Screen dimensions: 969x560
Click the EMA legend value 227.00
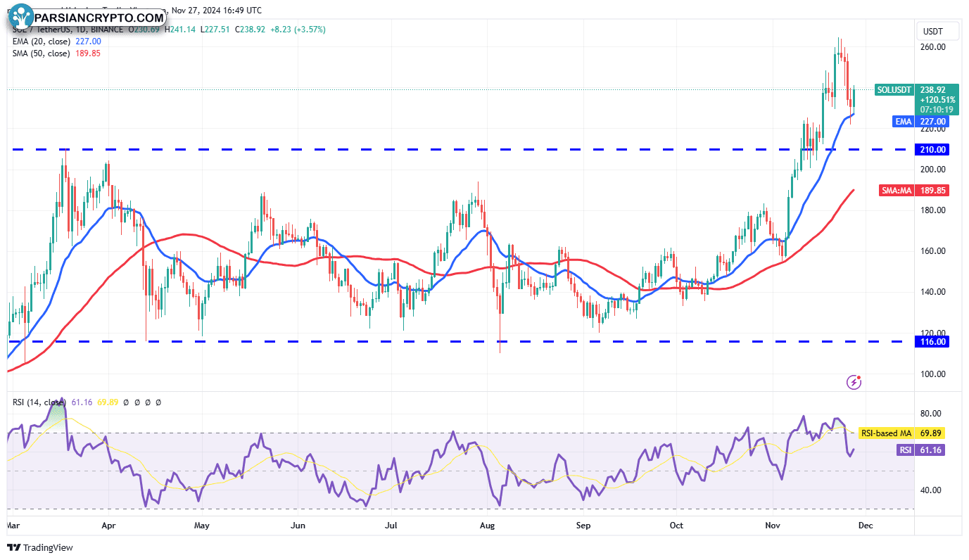click(x=89, y=42)
